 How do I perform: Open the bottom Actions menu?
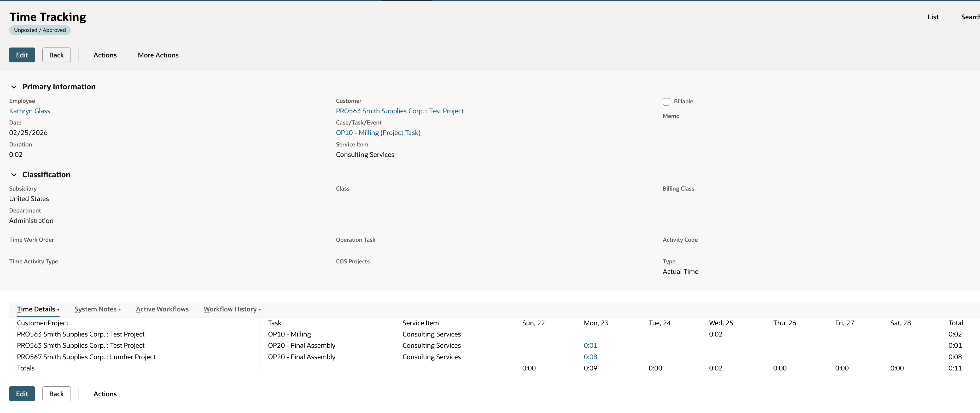[105, 394]
